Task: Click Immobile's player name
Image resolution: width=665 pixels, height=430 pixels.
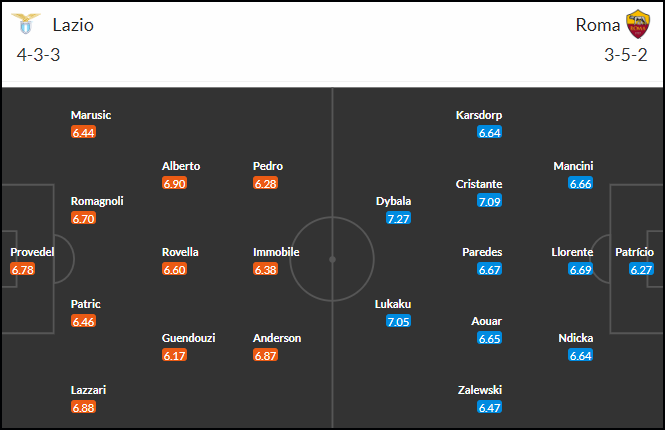Action: 276,252
